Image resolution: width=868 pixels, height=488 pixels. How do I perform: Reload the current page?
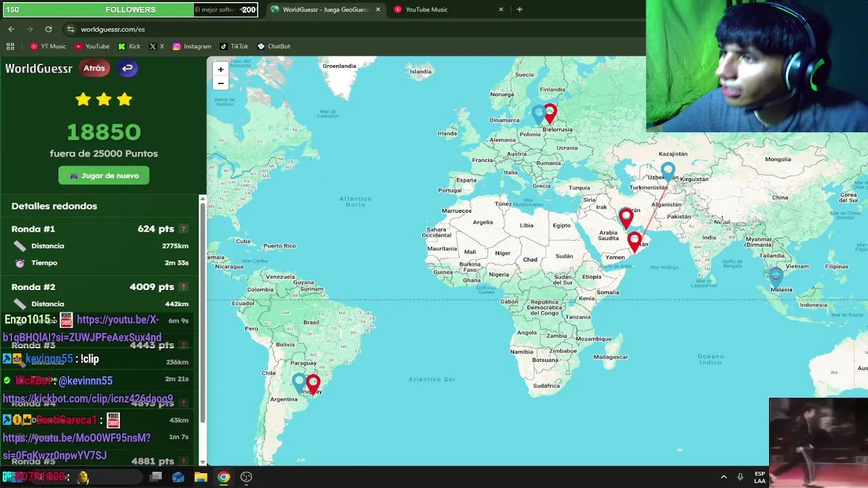tap(48, 29)
